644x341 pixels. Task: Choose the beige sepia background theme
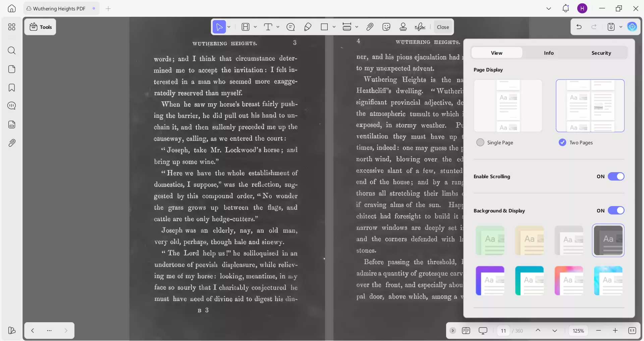pyautogui.click(x=529, y=240)
